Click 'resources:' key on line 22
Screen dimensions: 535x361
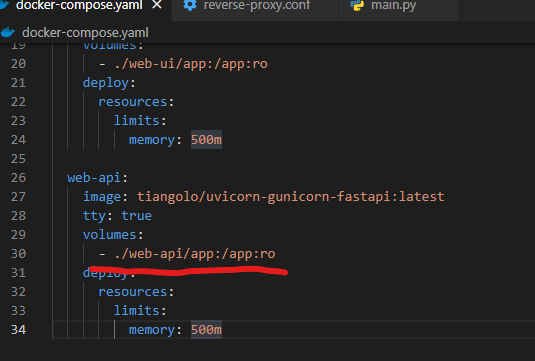136,102
